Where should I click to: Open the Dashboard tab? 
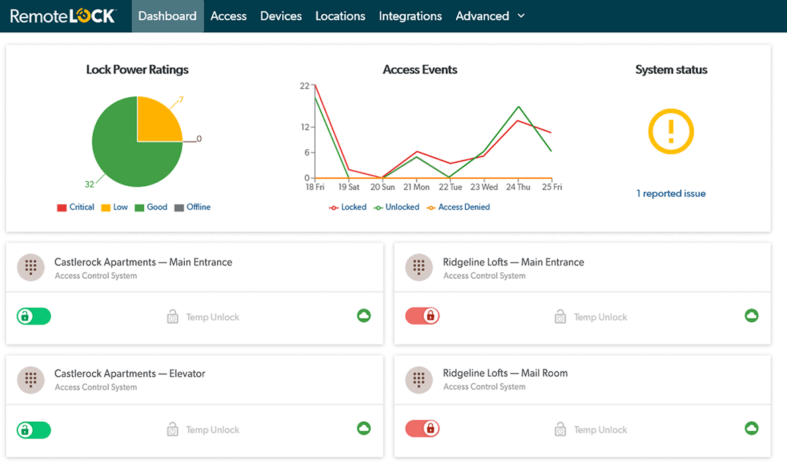coord(168,16)
